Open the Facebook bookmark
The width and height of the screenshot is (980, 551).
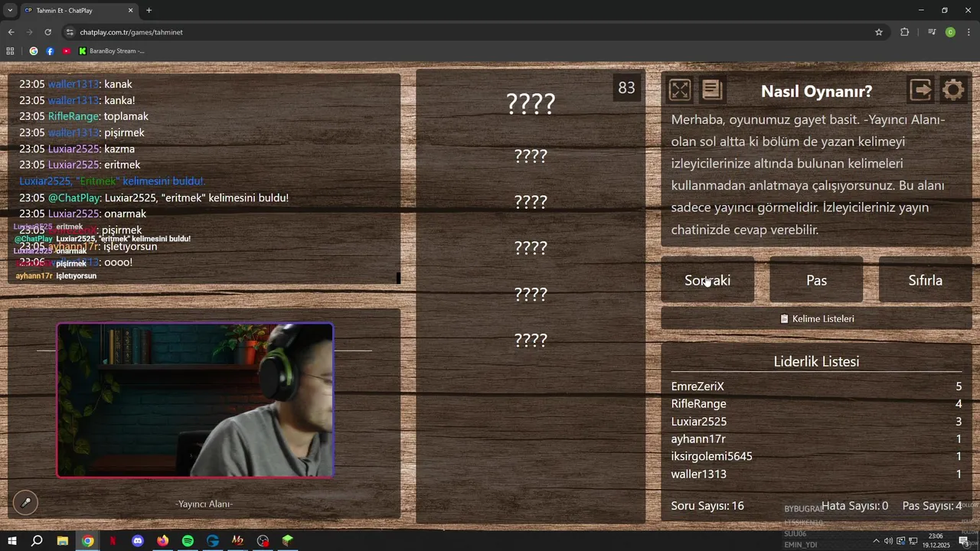[x=50, y=51]
